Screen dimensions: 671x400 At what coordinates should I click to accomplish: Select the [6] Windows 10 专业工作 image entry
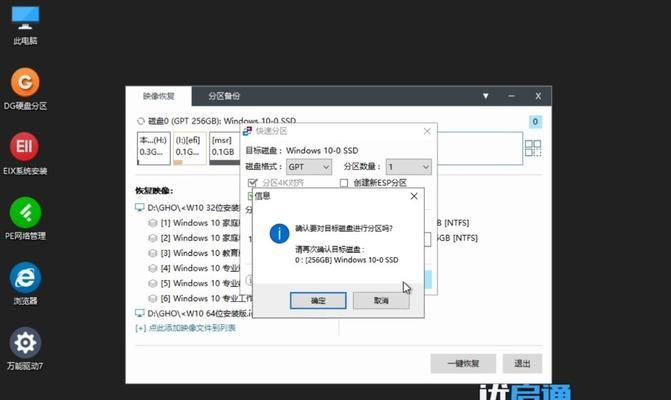pos(200,298)
